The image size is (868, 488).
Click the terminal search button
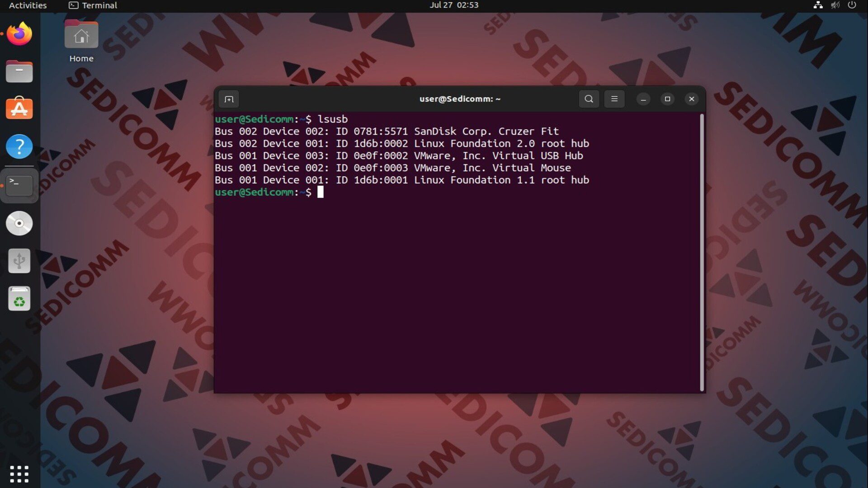click(589, 99)
